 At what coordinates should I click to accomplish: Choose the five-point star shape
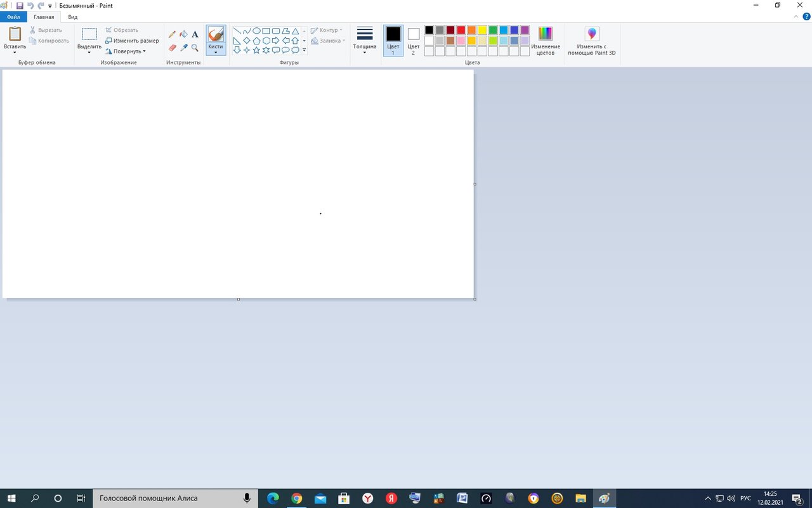[x=256, y=50]
